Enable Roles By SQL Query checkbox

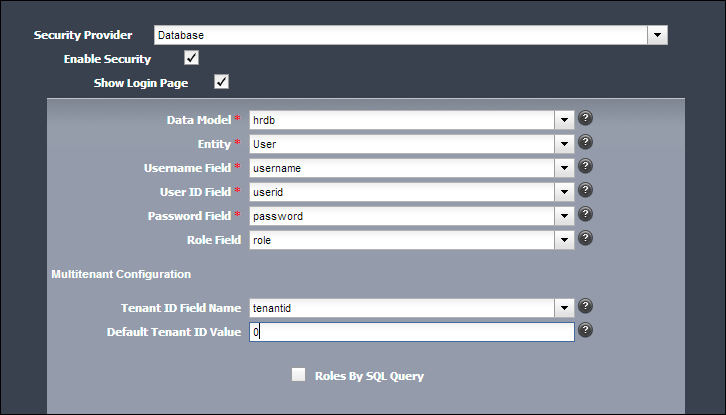pos(298,375)
